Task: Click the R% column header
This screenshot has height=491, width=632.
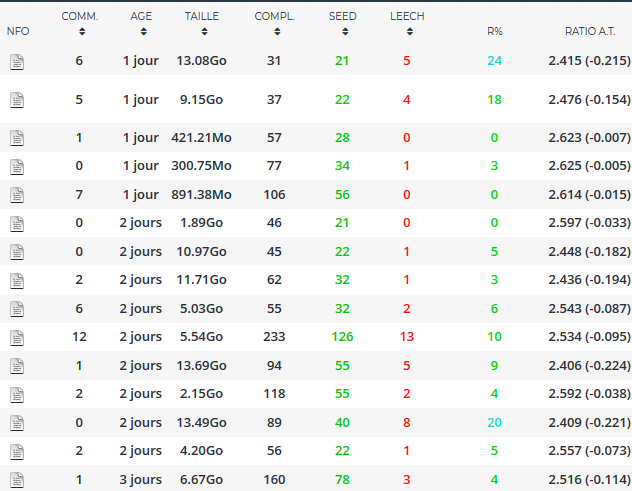Action: tap(495, 31)
